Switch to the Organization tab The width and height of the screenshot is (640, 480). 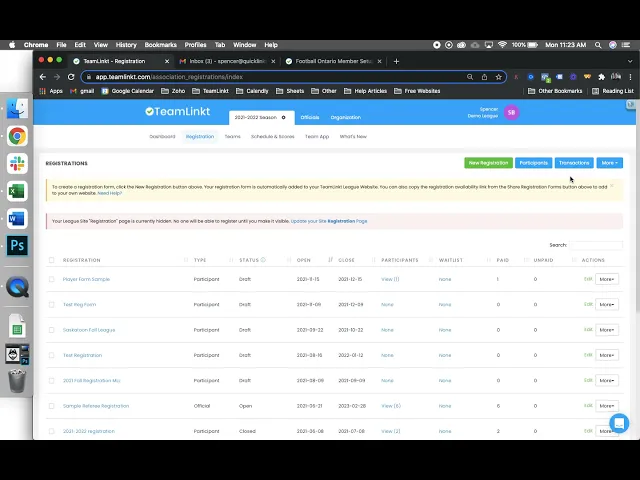346,118
